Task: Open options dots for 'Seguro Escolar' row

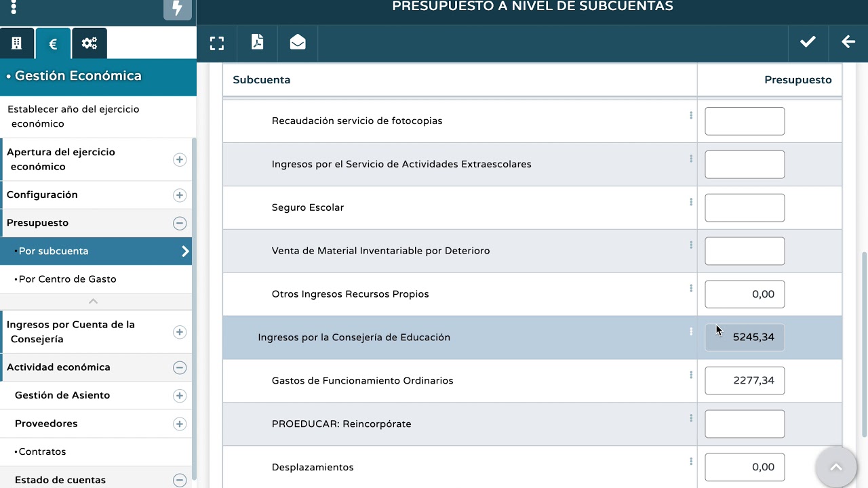Action: coord(691,202)
